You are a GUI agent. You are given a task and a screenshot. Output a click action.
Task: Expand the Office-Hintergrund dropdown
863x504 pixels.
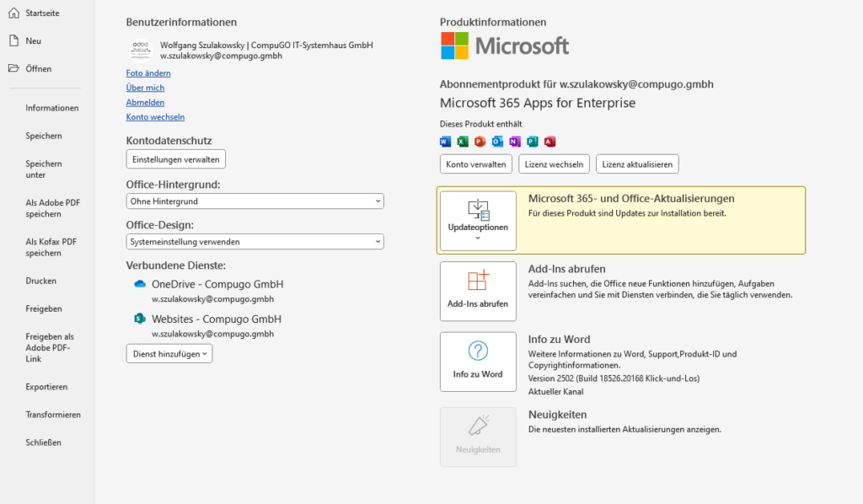point(255,201)
